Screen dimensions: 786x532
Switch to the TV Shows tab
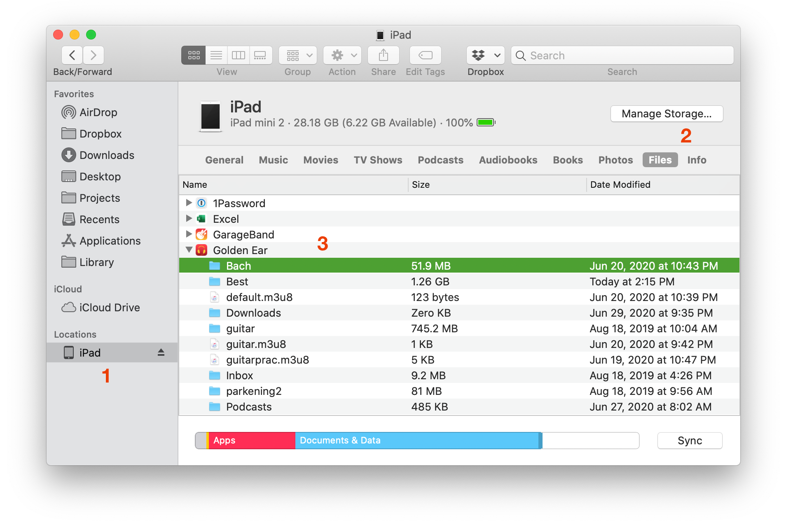coord(378,160)
